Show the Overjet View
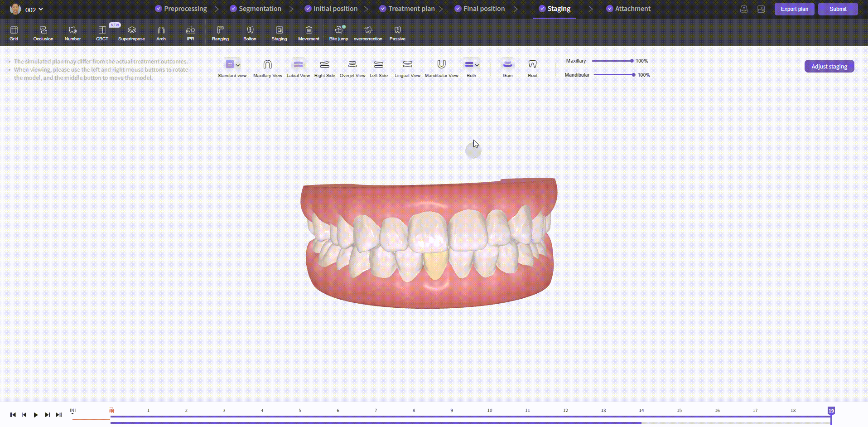This screenshot has height=427, width=868. [352, 68]
